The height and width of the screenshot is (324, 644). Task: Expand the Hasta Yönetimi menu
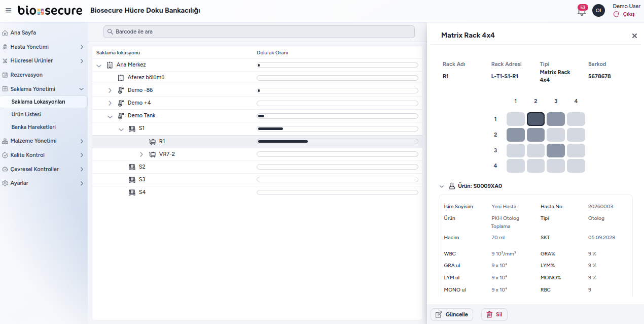pos(44,47)
